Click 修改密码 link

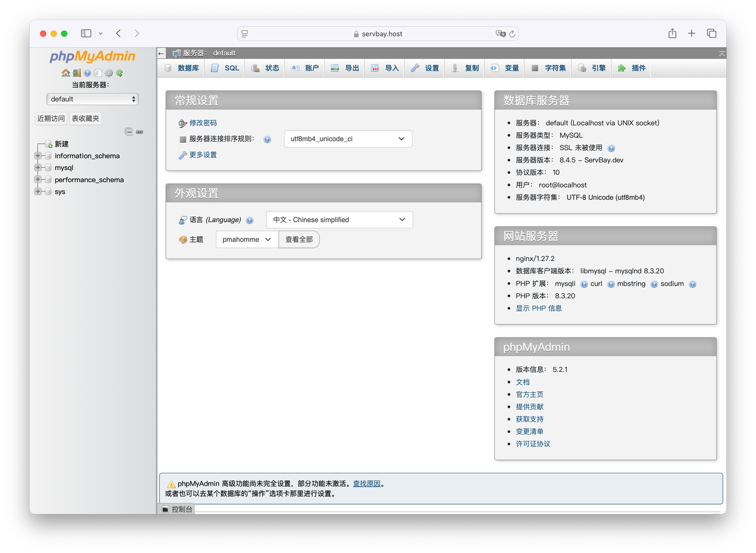pyautogui.click(x=203, y=123)
